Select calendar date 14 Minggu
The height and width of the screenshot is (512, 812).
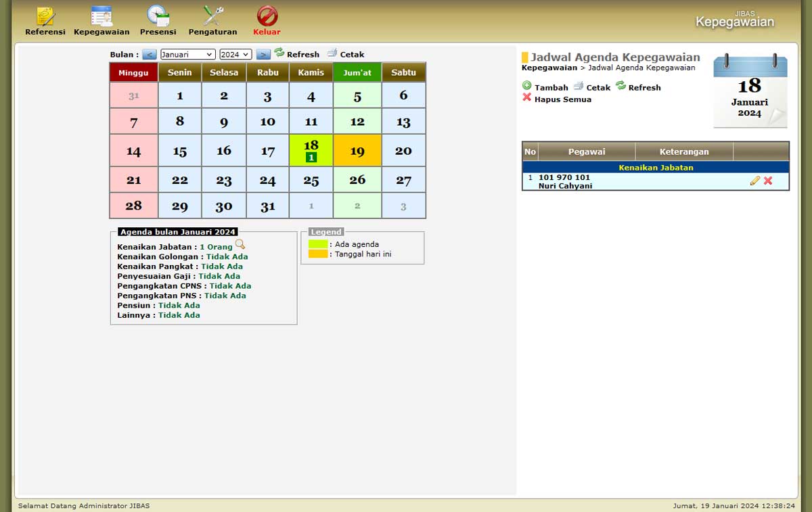pos(134,150)
